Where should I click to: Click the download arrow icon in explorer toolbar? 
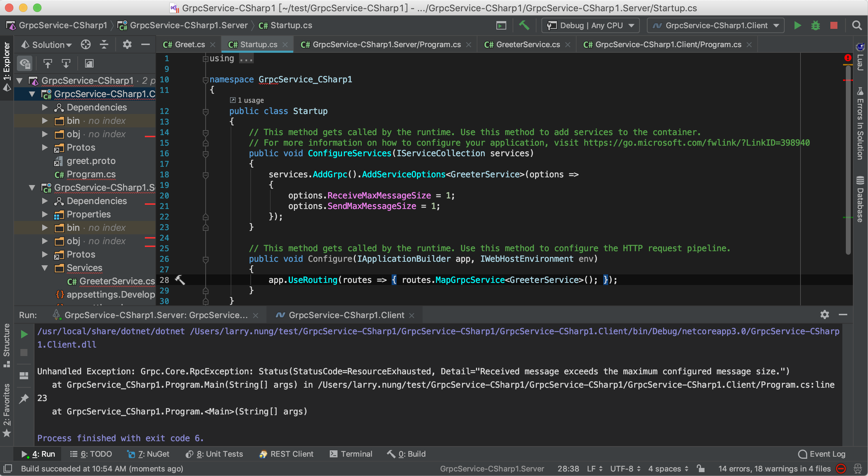(x=66, y=64)
